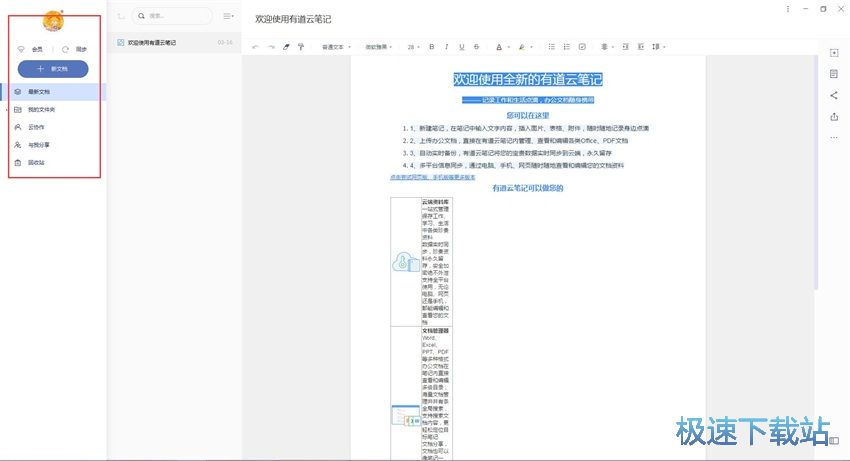
Task: Click the first indent icon after alignment
Action: click(626, 47)
